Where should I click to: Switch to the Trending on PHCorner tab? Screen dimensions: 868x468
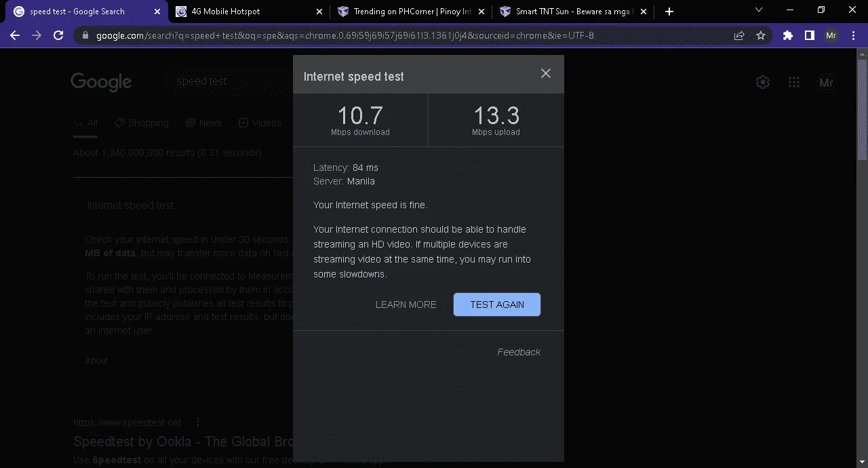pyautogui.click(x=411, y=12)
